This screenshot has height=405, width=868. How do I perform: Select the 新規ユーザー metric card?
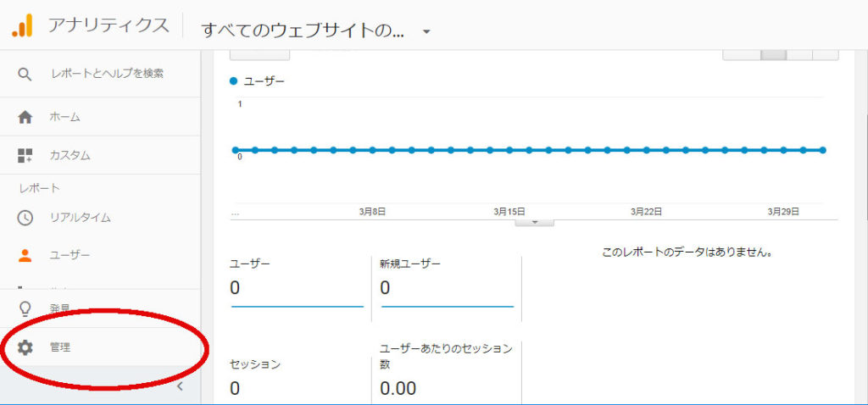pos(447,284)
